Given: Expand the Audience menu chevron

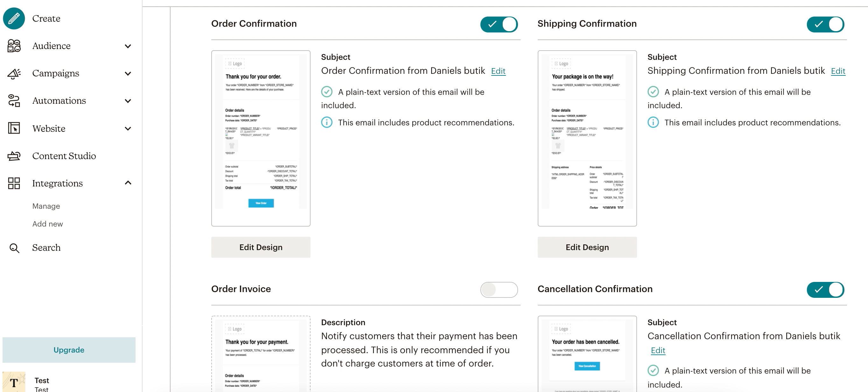Looking at the screenshot, I should tap(128, 46).
